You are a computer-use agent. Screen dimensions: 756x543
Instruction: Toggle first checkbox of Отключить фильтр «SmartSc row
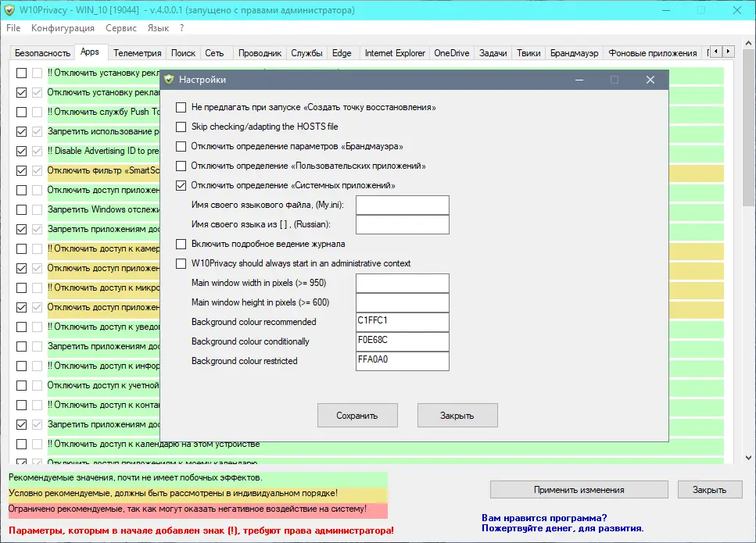point(21,170)
